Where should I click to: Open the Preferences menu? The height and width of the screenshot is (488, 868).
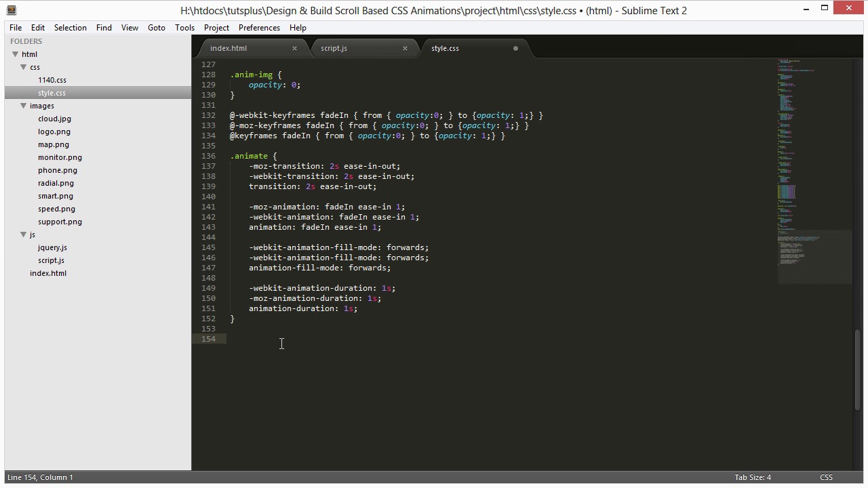pyautogui.click(x=259, y=28)
